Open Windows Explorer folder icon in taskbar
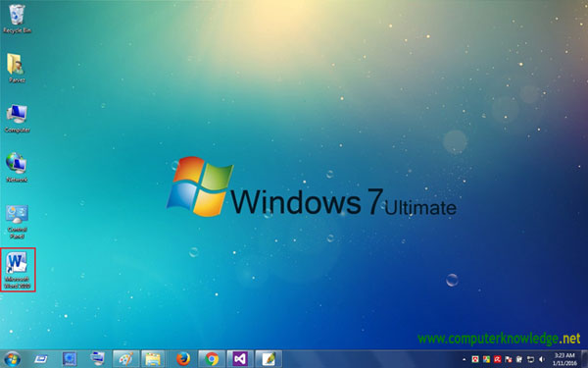 [x=153, y=359]
